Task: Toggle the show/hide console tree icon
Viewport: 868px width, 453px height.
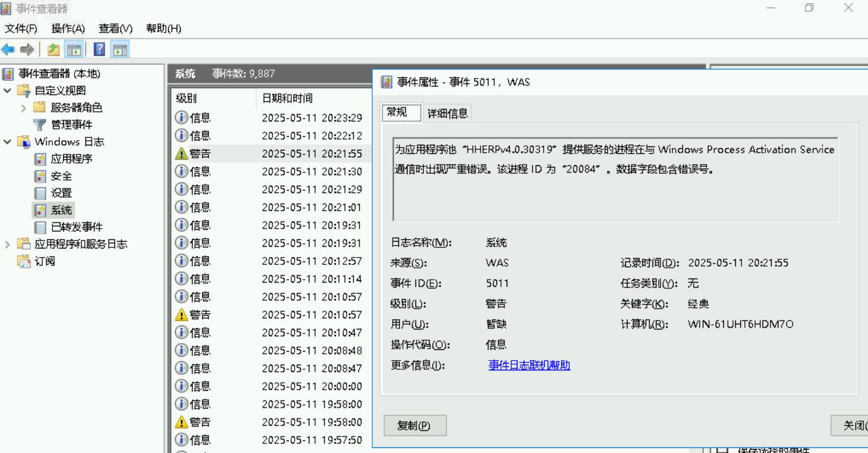Action: 74,50
